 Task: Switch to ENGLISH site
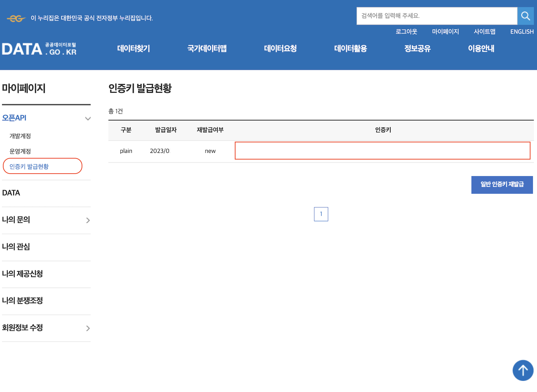pyautogui.click(x=522, y=32)
